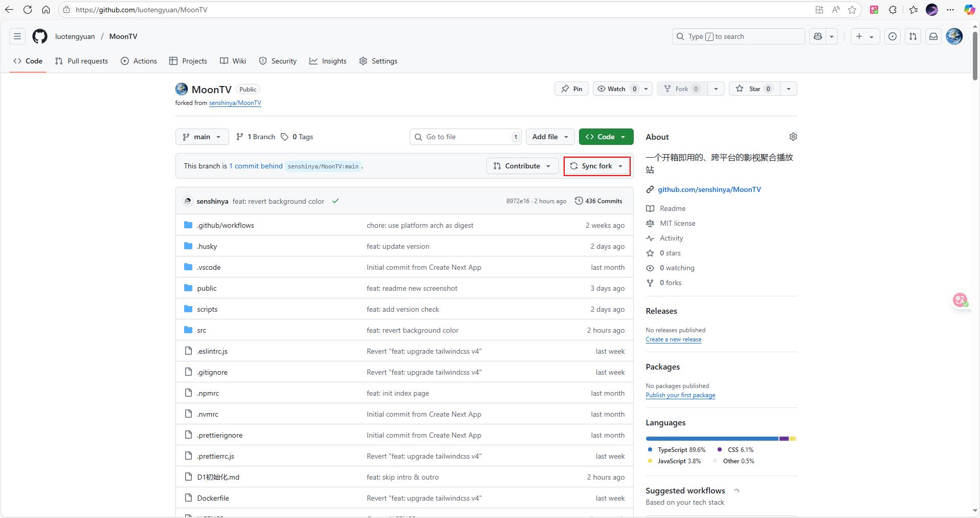The image size is (980, 518).
Task: Click the purple CSS language bar segment
Action: (x=784, y=439)
